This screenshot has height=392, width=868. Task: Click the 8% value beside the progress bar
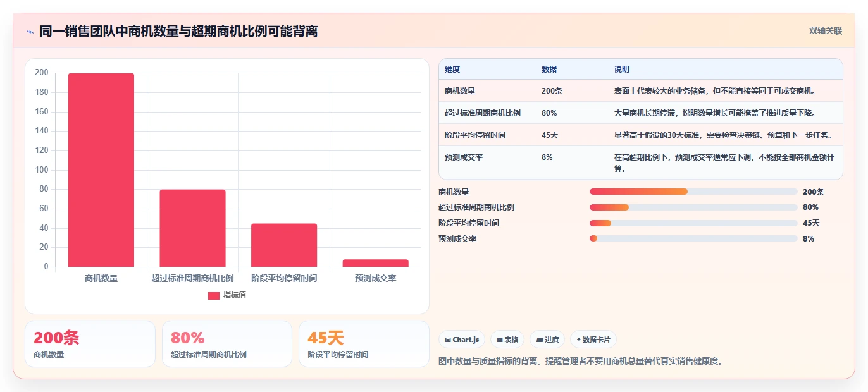coord(809,239)
